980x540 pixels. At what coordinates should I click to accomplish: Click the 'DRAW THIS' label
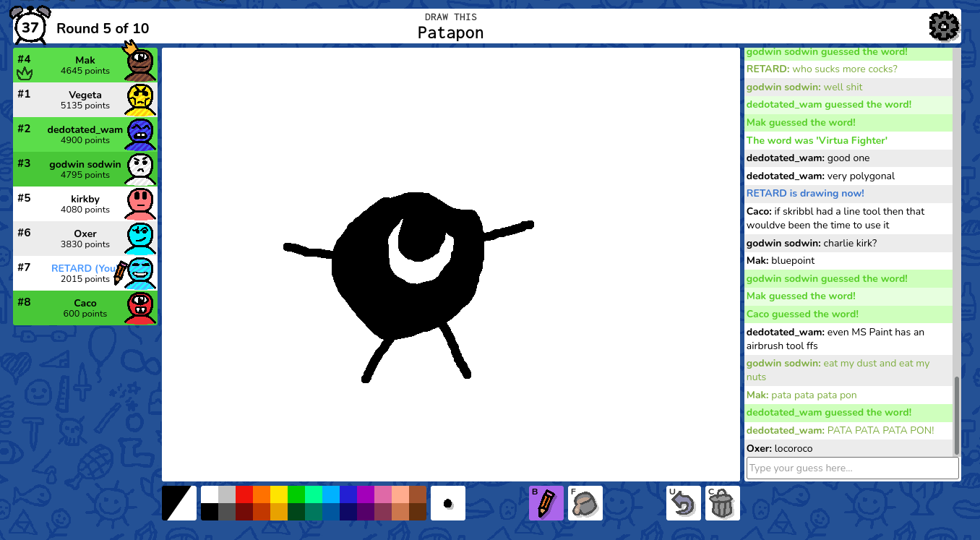451,17
